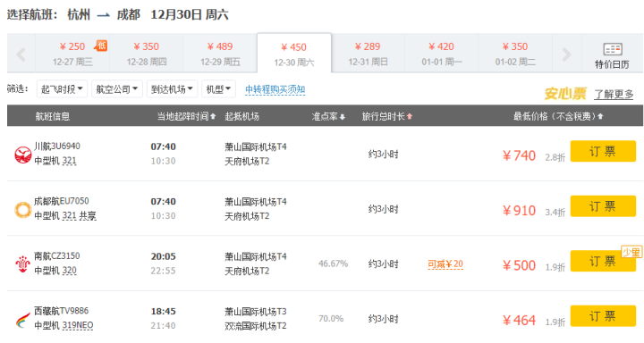
Task: Select the 01-01 周一 ¥420 date tab
Action: [x=442, y=54]
